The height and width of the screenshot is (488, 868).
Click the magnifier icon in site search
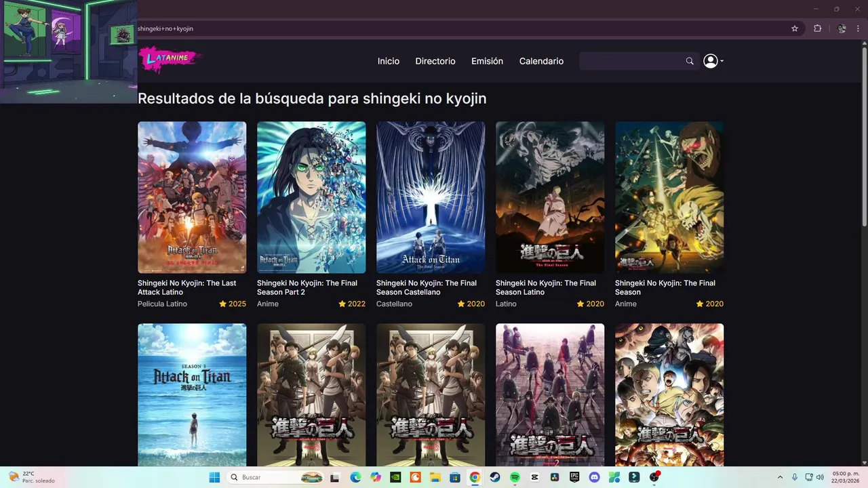pos(690,61)
